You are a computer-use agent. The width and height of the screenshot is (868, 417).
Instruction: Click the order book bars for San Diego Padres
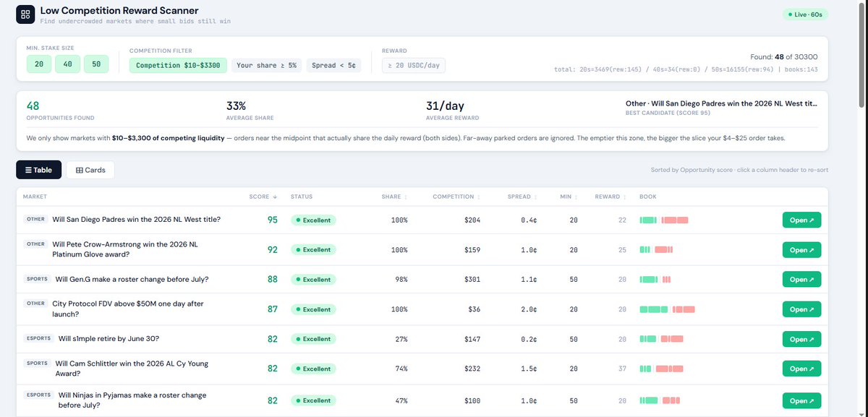(664, 220)
